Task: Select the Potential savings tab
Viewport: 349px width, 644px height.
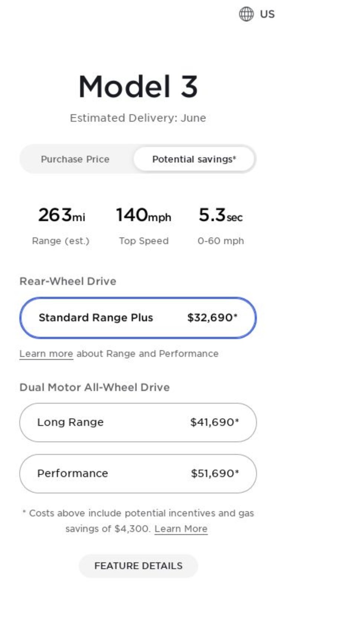Action: tap(194, 159)
